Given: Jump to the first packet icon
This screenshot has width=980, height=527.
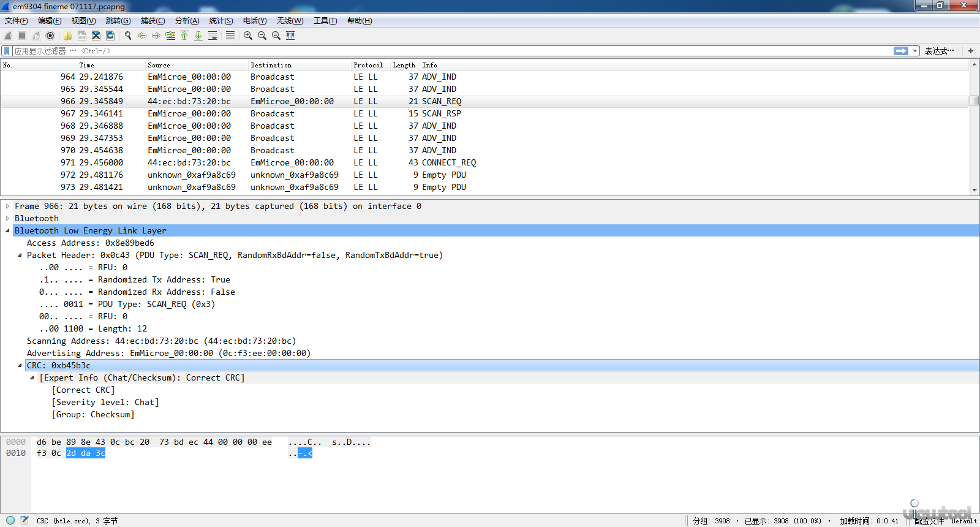Looking at the screenshot, I should pos(184,36).
